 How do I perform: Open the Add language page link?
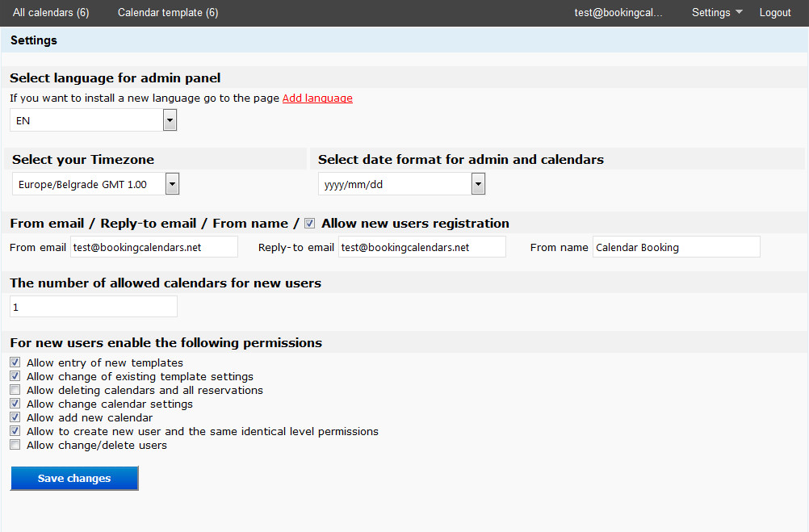point(317,98)
